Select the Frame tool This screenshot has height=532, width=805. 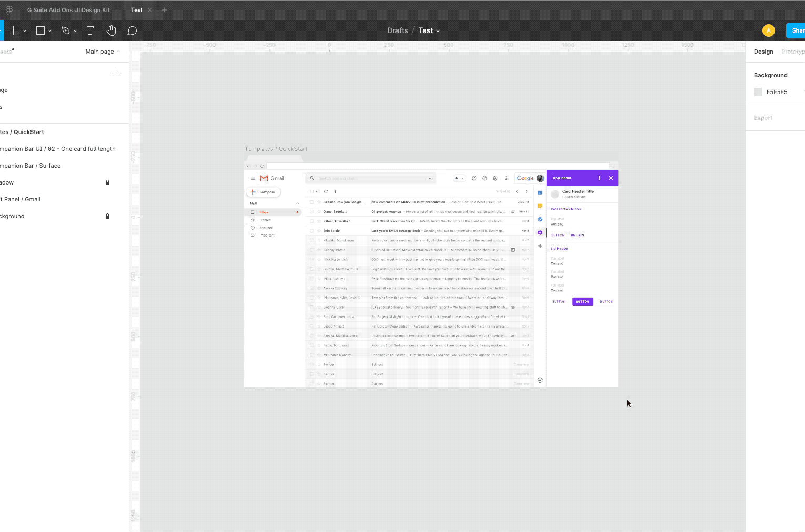pyautogui.click(x=16, y=30)
